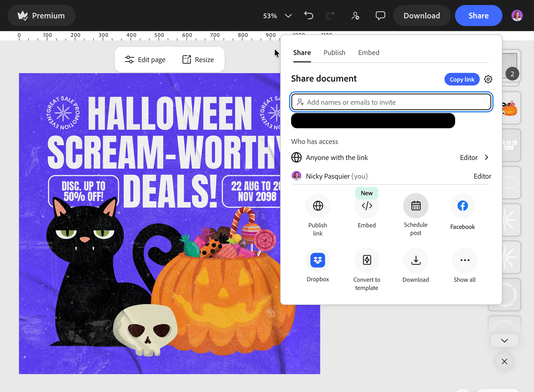Switch to the Publish tab

[x=334, y=53]
